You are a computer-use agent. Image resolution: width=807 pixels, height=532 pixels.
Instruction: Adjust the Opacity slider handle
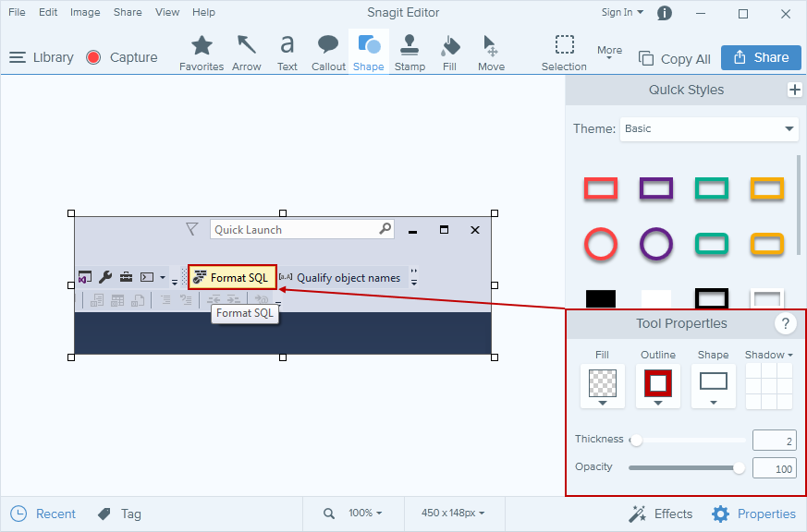pos(739,468)
